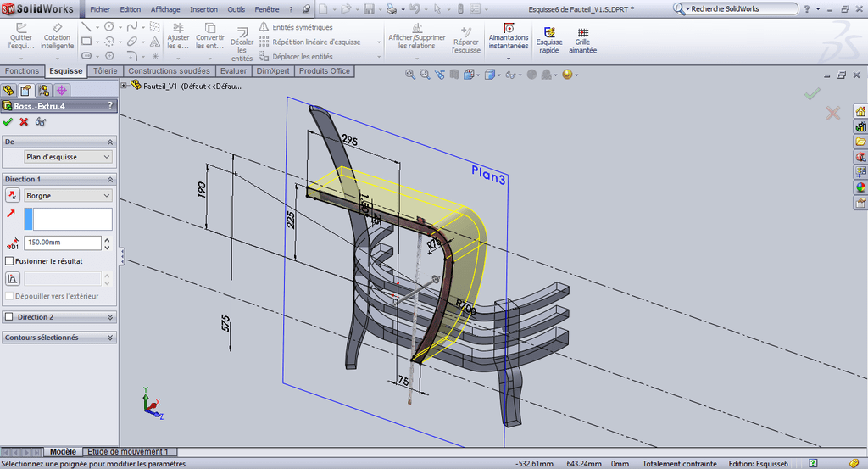Toggle Fusionner le résultat checkbox
The image size is (868, 469).
(9, 261)
